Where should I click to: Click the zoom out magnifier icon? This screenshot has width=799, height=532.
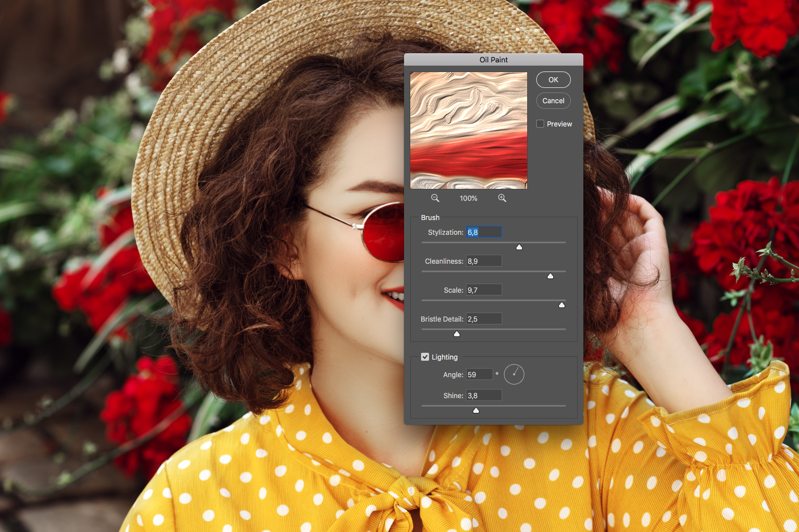[435, 198]
